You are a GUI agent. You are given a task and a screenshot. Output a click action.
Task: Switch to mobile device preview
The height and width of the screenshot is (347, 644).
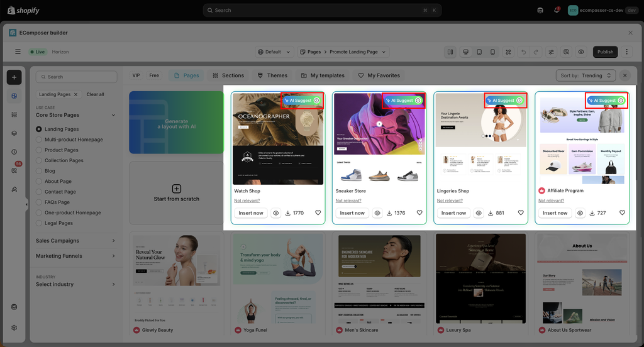tap(492, 52)
